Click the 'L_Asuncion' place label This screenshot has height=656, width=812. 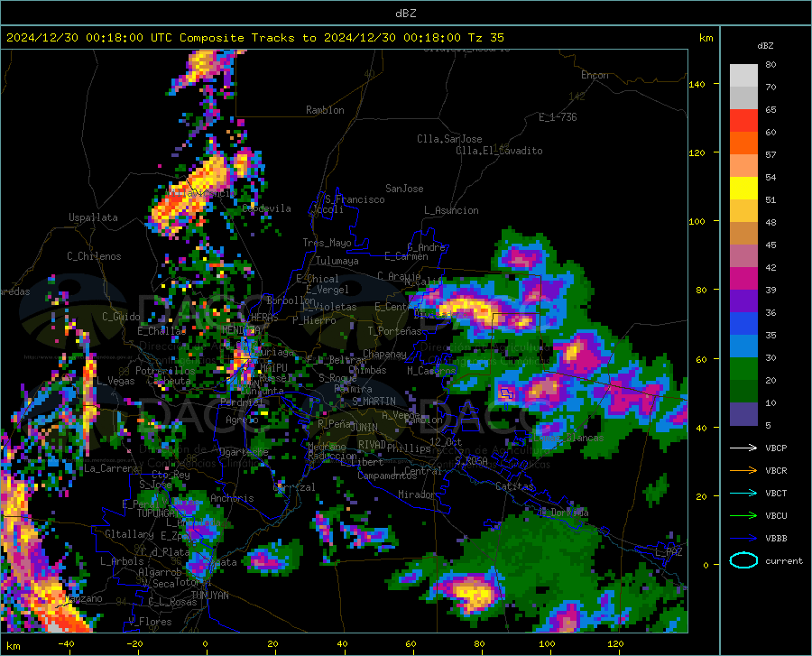coord(451,210)
